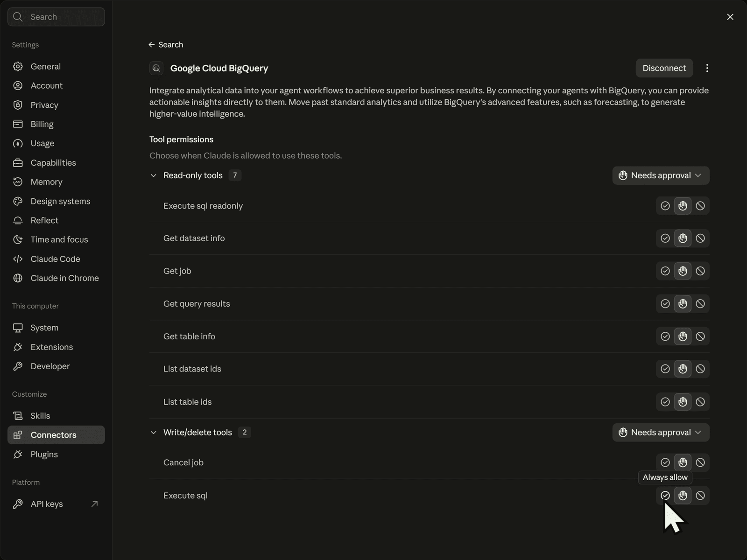Block the List table ids tool
747x560 pixels.
click(700, 402)
